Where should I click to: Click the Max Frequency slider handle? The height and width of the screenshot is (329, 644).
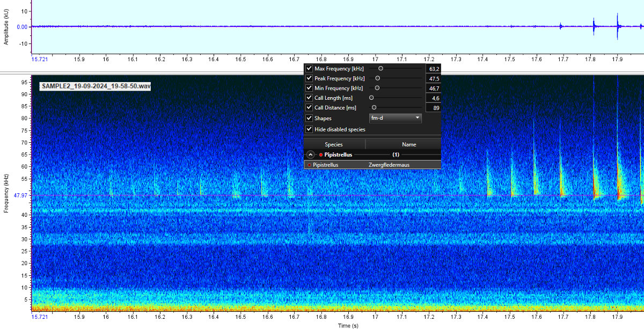coord(380,68)
